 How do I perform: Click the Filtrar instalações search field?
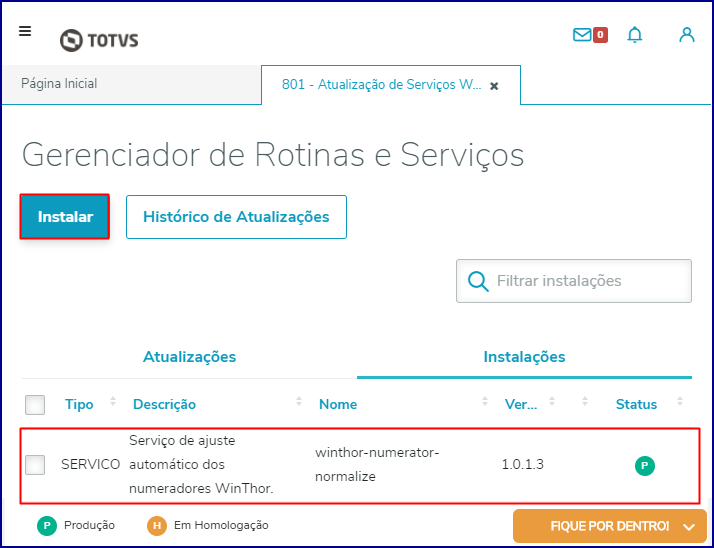pyautogui.click(x=574, y=281)
